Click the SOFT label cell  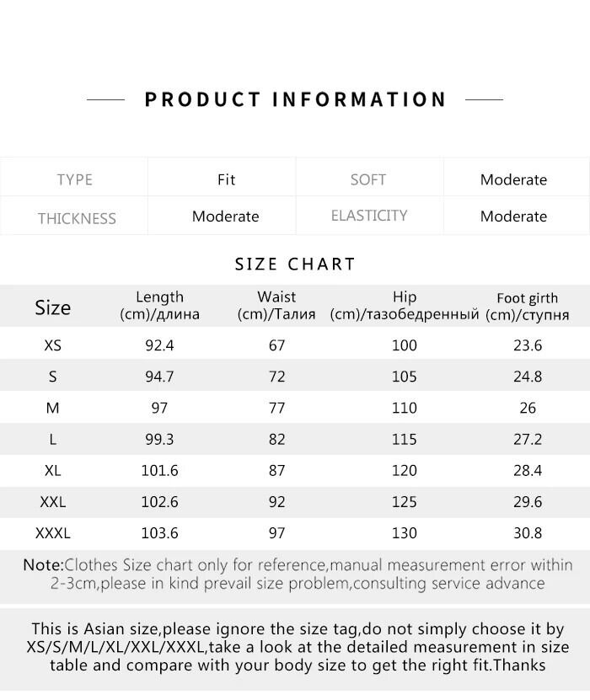[368, 179]
